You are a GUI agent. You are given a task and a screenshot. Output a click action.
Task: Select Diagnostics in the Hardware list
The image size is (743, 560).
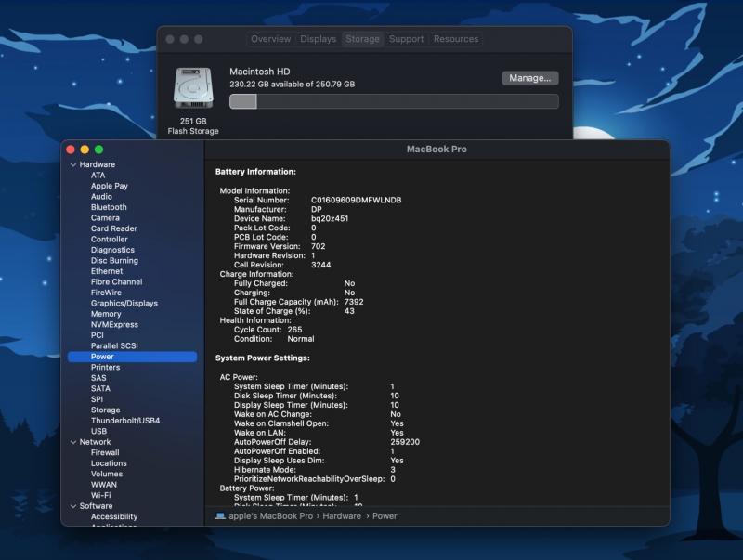click(112, 250)
